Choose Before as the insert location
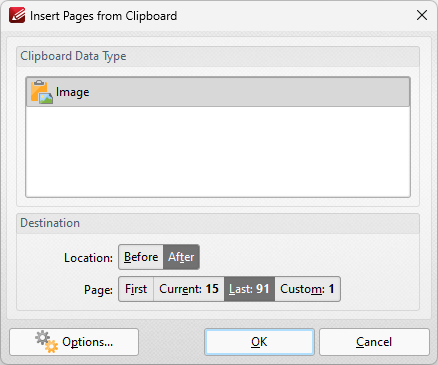 click(x=141, y=257)
